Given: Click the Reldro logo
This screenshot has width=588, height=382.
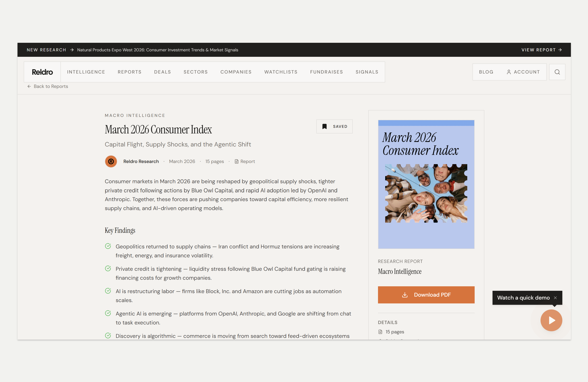Looking at the screenshot, I should (42, 72).
